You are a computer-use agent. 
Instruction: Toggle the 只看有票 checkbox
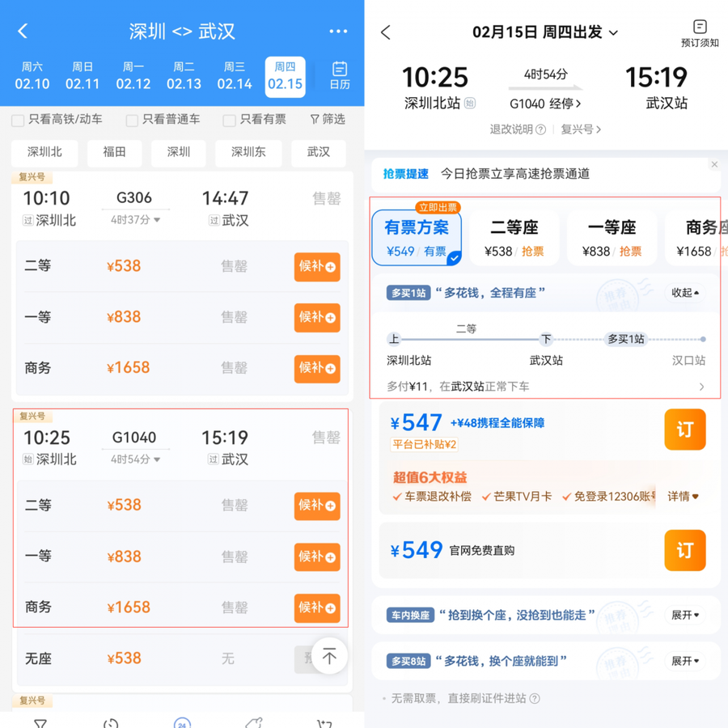point(230,121)
